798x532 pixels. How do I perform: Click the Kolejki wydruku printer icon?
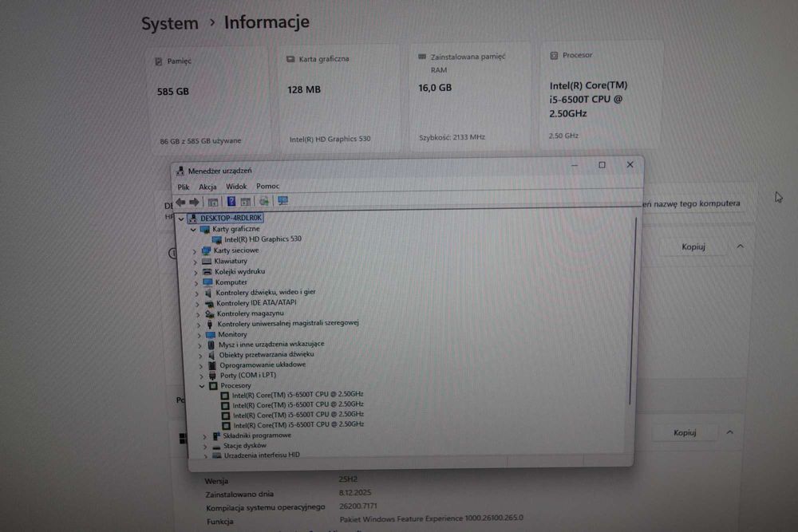point(207,272)
